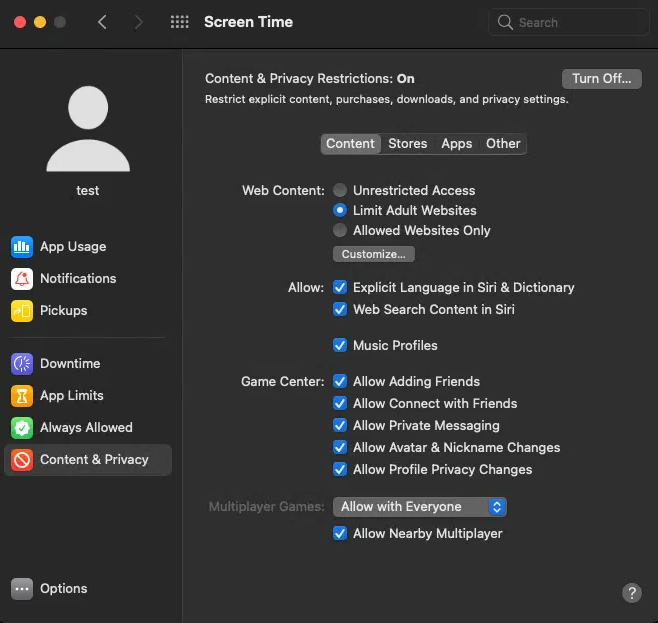Toggle Allow Nearby Multiplayer checkbox
This screenshot has width=658, height=623.
pos(341,533)
